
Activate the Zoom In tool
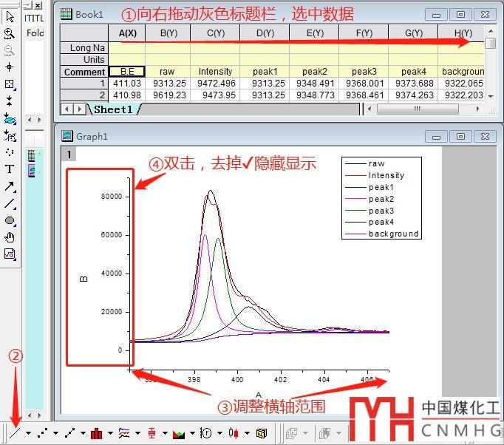click(x=10, y=33)
